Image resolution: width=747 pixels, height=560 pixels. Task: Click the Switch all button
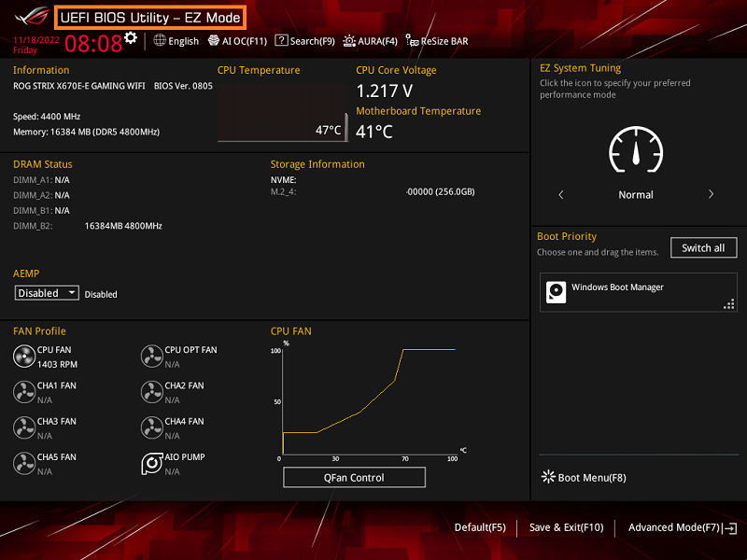[x=703, y=247]
